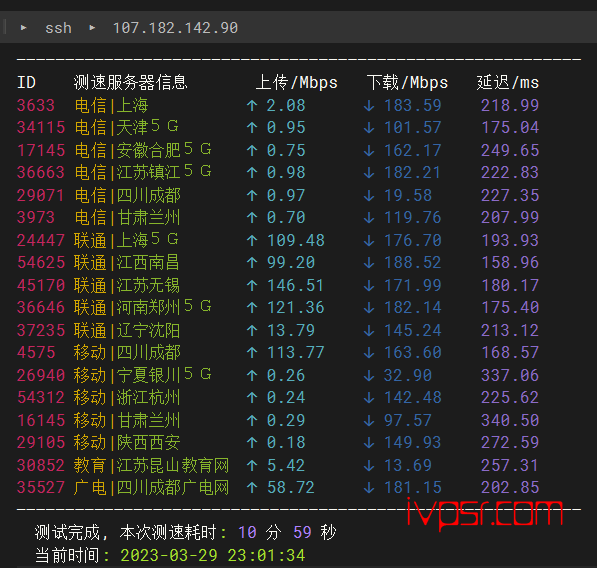Select 联通|辽宁沈阳 server entry
Screen dimensions: 597x568
[x=127, y=330]
